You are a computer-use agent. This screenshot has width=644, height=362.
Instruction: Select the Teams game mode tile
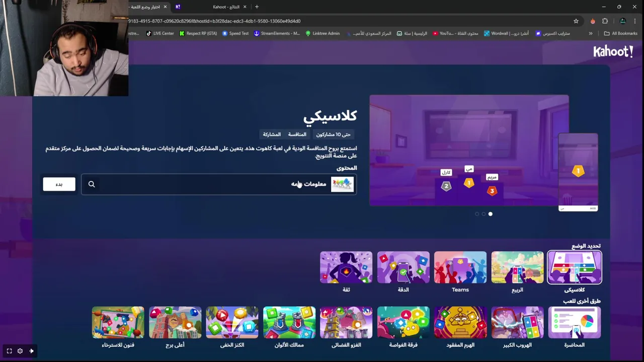click(x=460, y=267)
